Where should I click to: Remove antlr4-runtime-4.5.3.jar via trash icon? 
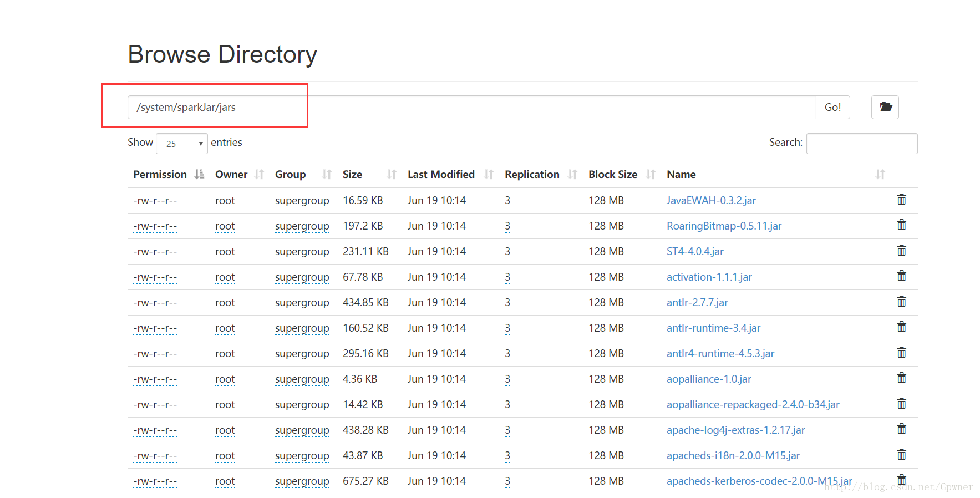click(901, 353)
